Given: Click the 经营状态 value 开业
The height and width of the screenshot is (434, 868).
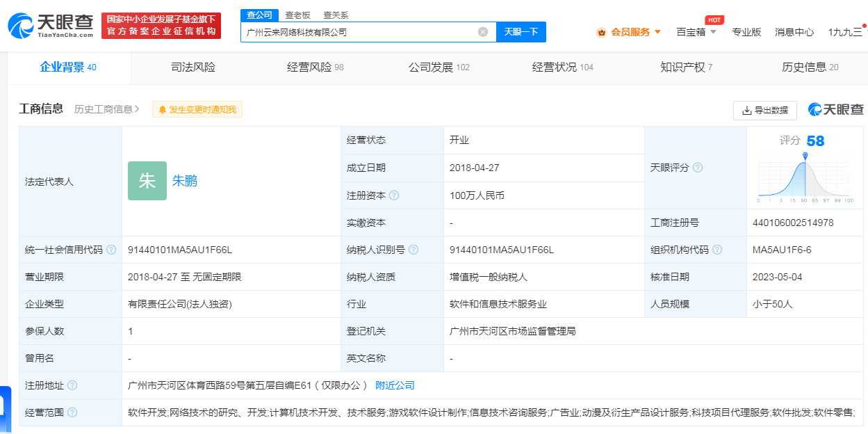Looking at the screenshot, I should (459, 140).
